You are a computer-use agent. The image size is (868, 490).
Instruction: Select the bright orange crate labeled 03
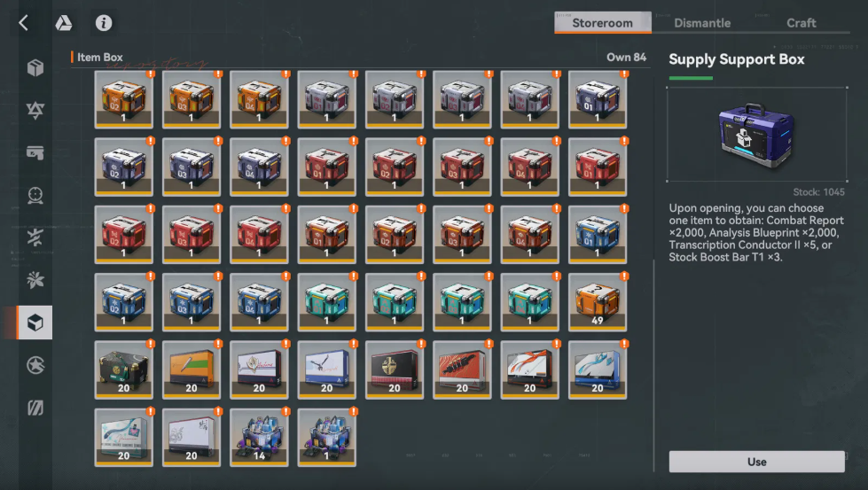tap(191, 99)
